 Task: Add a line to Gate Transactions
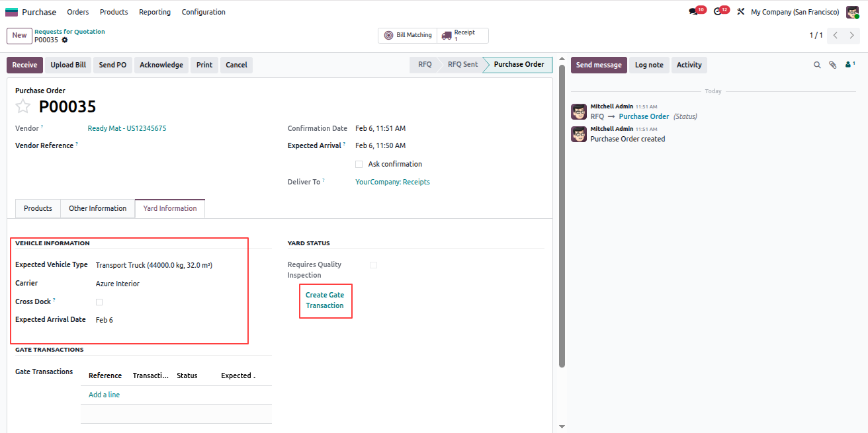pos(104,395)
